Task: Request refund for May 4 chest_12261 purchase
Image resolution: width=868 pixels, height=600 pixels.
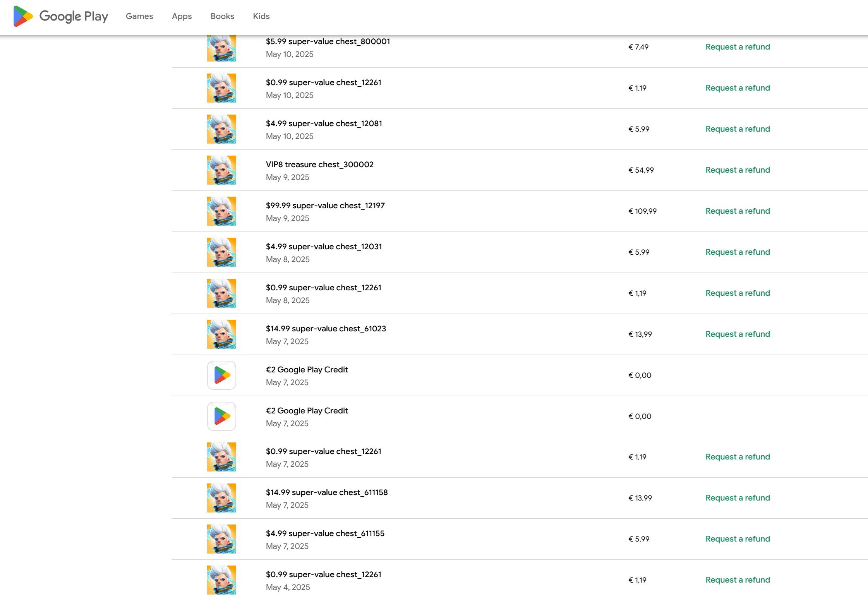Action: tap(738, 580)
